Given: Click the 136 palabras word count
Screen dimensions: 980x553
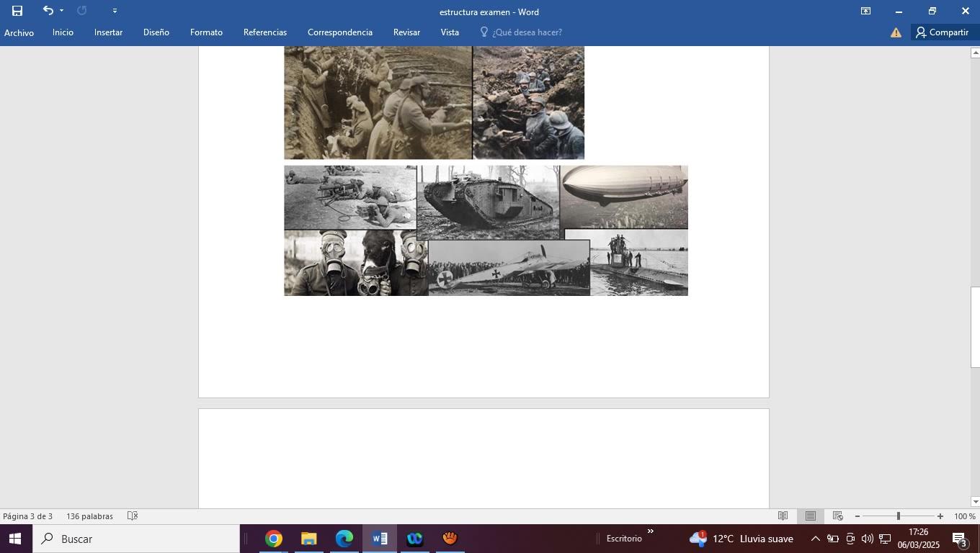Looking at the screenshot, I should pos(89,516).
